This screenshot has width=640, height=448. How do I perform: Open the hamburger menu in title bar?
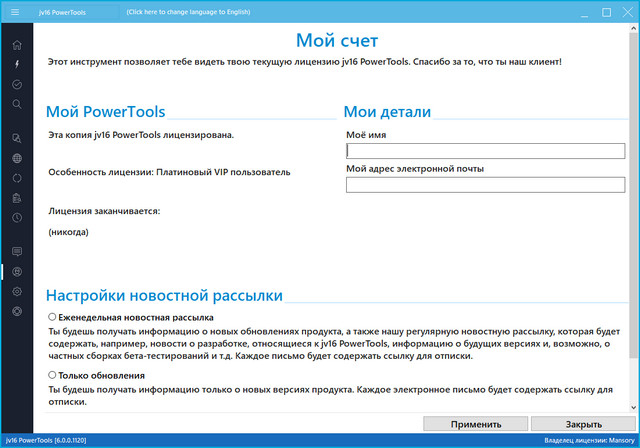pyautogui.click(x=16, y=12)
